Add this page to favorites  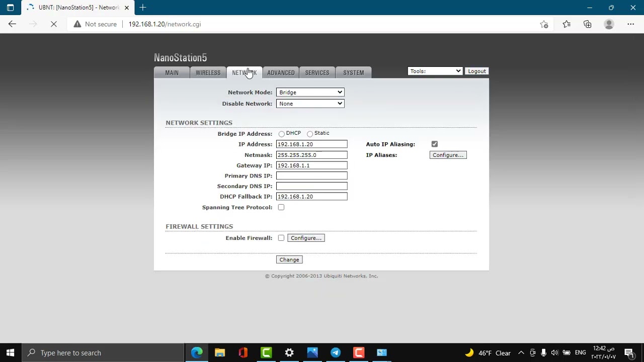pos(544,24)
